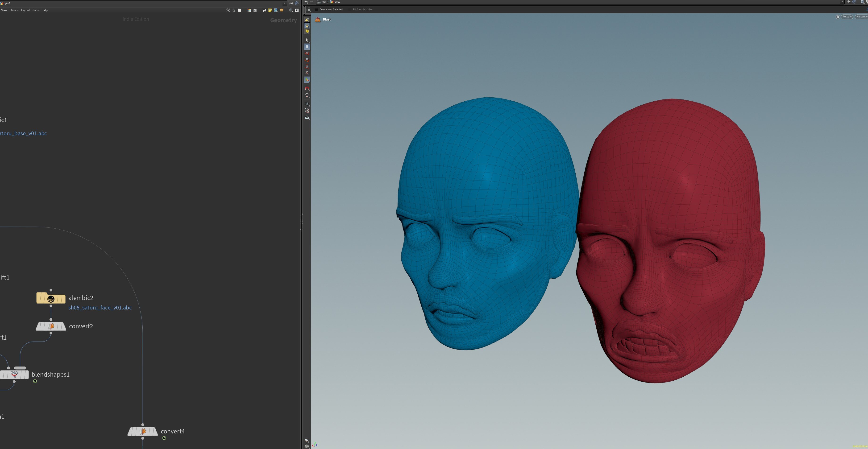Toggle the viewport lock camera button
The image size is (868, 449).
(x=838, y=17)
